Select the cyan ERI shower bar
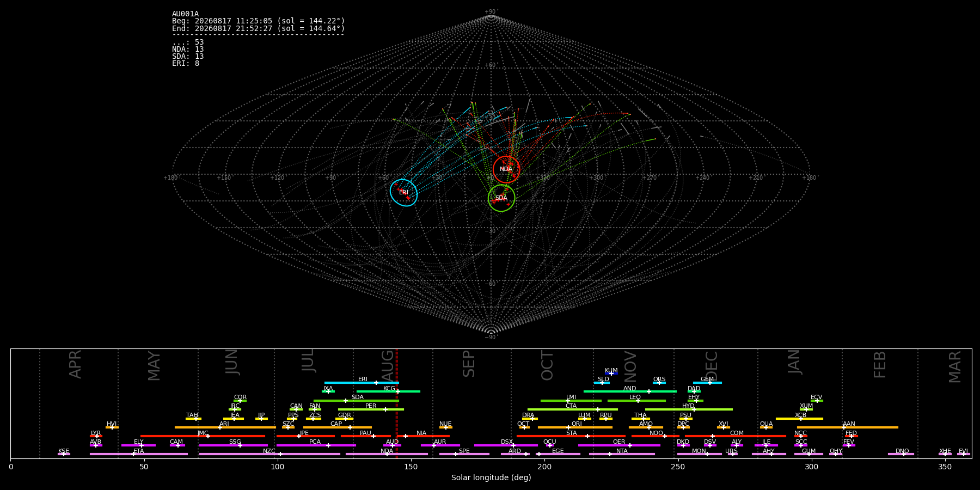 362,383
